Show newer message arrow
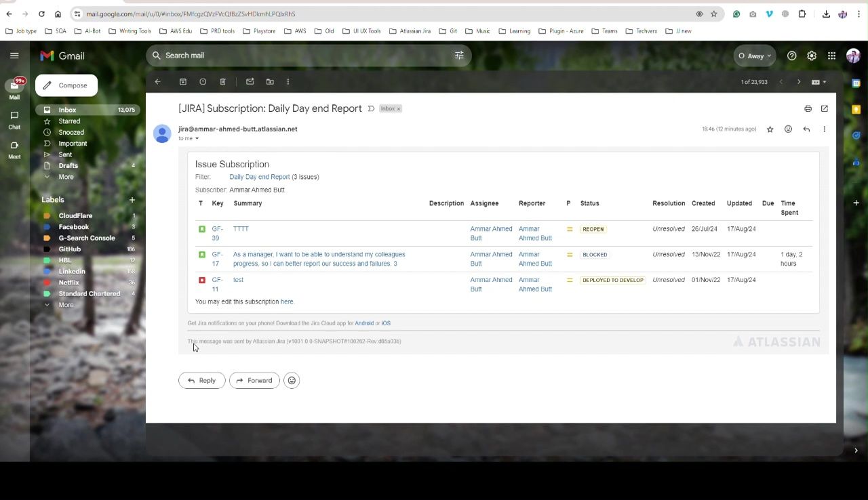 point(781,82)
